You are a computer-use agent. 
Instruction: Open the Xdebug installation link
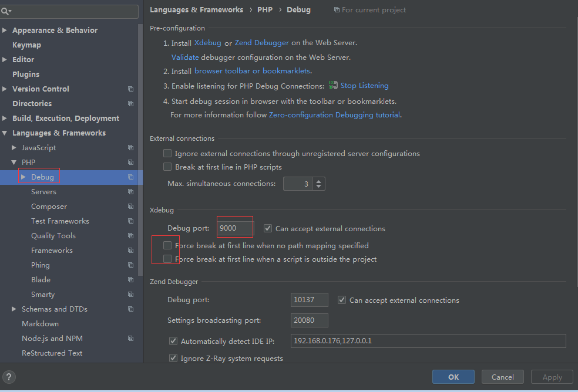[x=207, y=43]
